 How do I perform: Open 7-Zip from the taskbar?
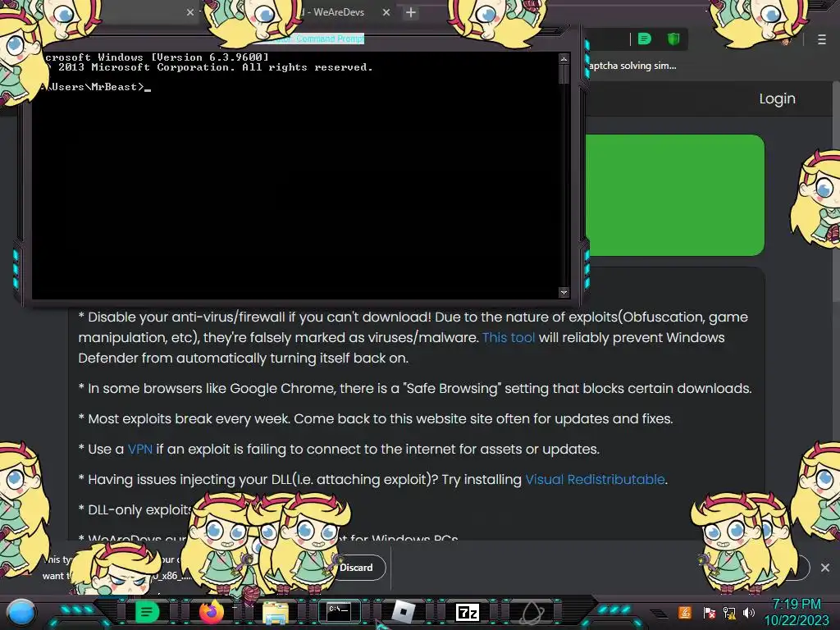tap(467, 612)
